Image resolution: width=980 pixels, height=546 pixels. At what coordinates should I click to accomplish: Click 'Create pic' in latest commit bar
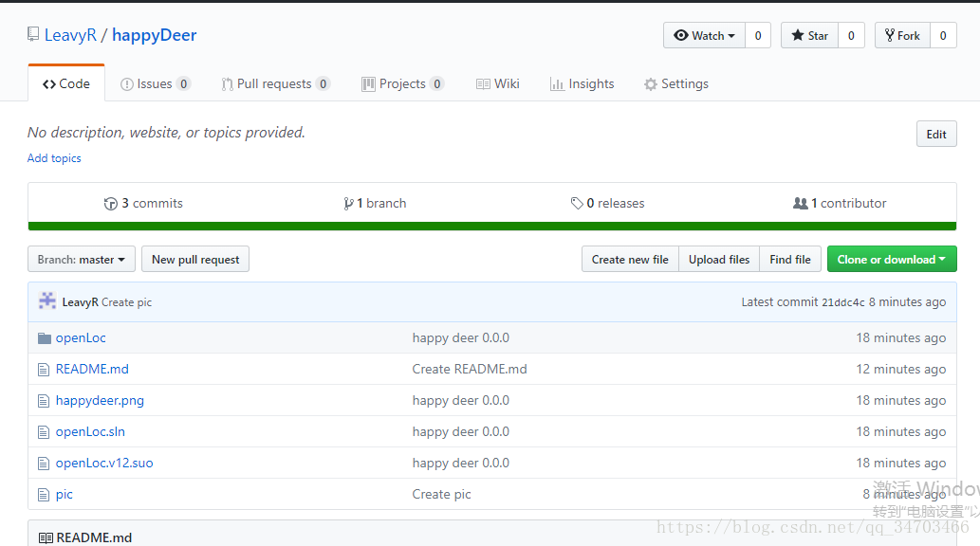pyautogui.click(x=126, y=302)
